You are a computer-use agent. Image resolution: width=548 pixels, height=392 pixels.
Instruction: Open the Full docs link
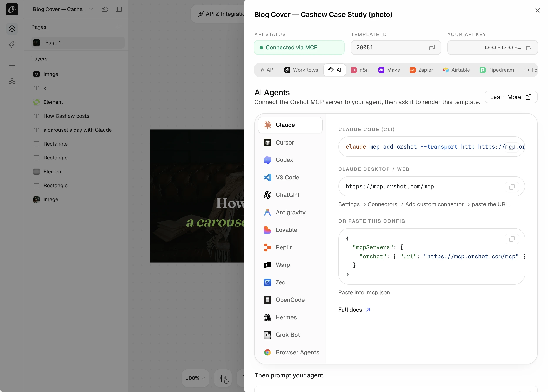(354, 310)
